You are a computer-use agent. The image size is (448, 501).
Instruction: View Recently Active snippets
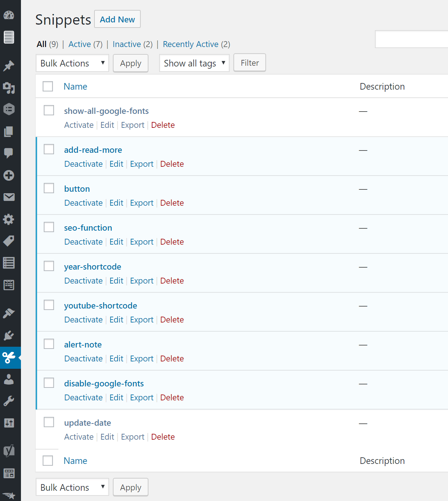[190, 44]
